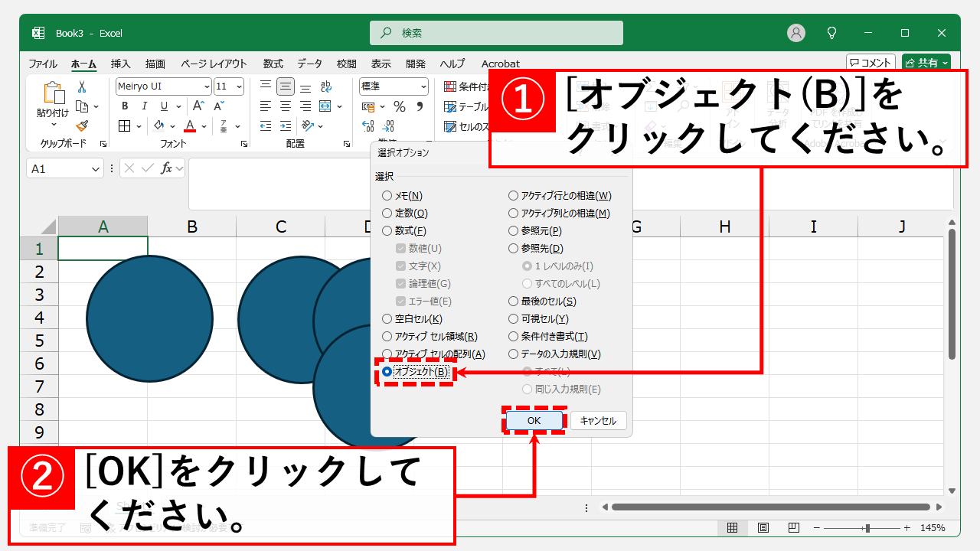Open the Meiryo UI font name dropdown
This screenshot has width=980, height=551.
[206, 86]
